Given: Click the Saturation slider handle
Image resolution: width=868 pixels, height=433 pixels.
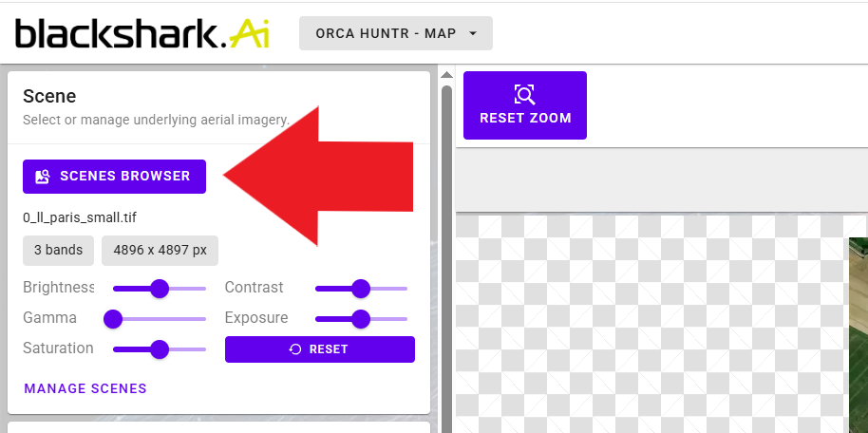Looking at the screenshot, I should point(160,348).
